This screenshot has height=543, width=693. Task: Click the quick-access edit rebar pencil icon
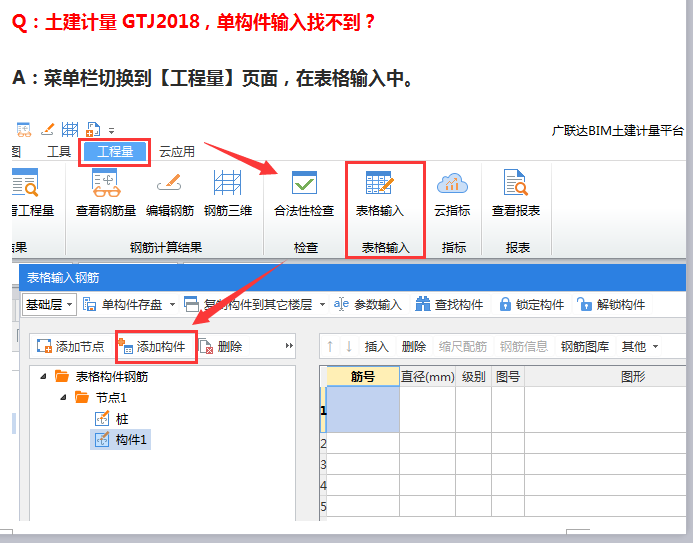47,129
